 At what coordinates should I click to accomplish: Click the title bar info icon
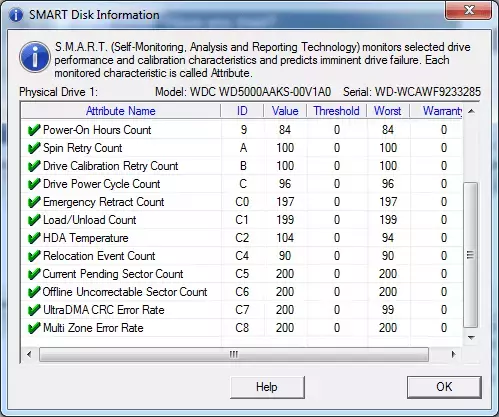tap(15, 15)
